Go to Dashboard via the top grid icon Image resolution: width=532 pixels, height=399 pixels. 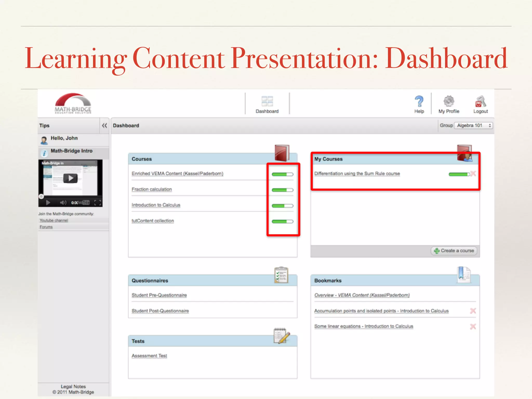tap(267, 101)
